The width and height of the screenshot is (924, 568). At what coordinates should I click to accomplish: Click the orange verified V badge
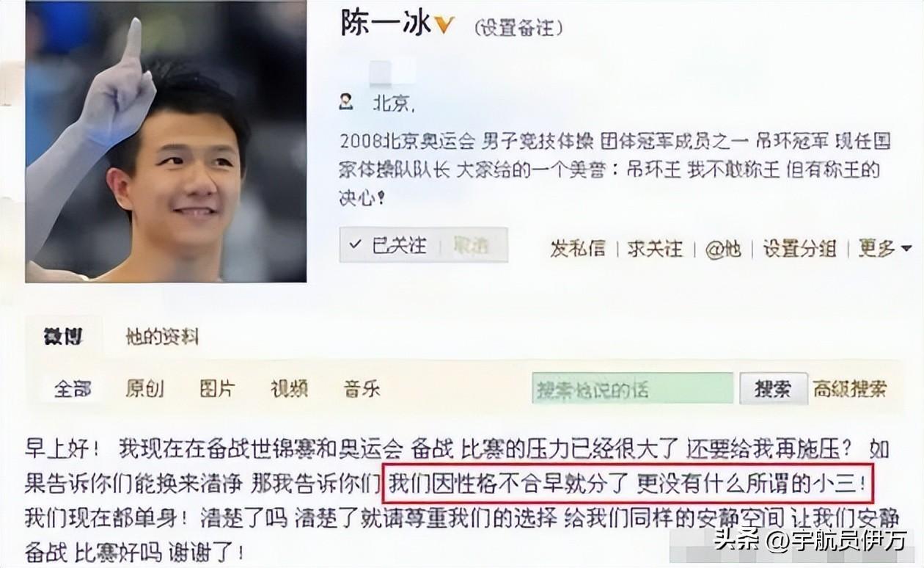click(x=444, y=26)
